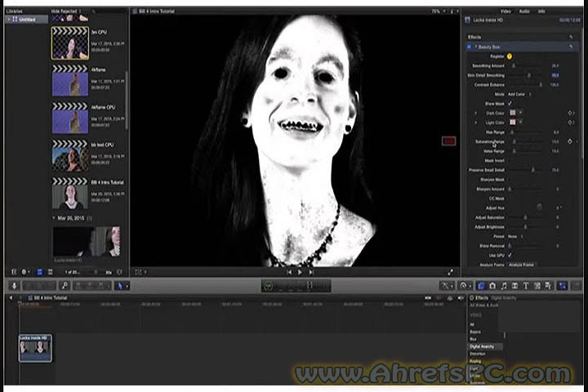Jump to the previous edit point
The height and width of the screenshot is (392, 588).
(289, 272)
